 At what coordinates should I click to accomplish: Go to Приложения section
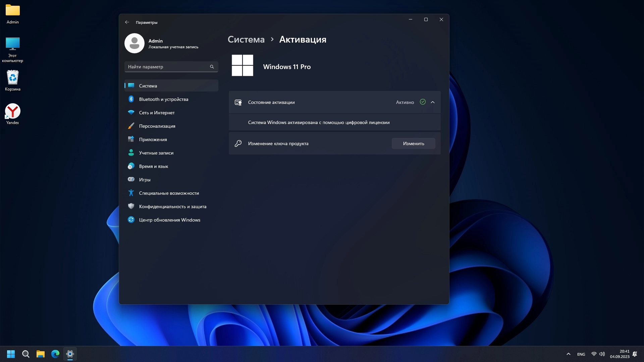(153, 139)
